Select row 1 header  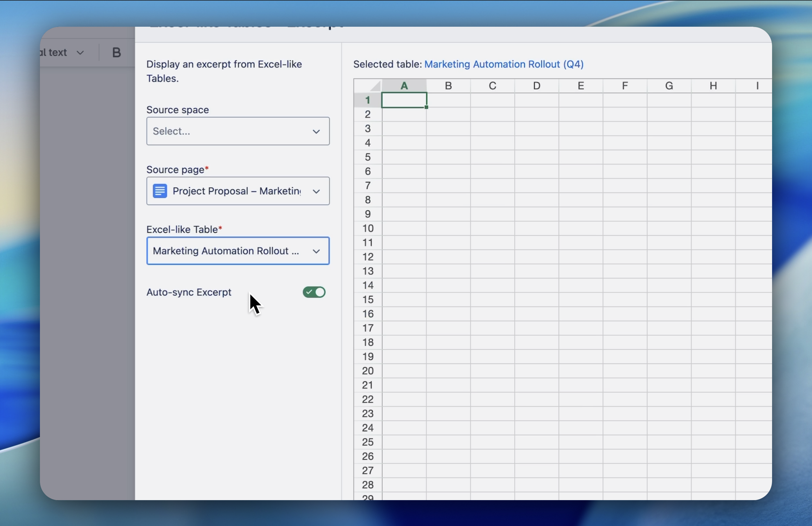tap(367, 100)
